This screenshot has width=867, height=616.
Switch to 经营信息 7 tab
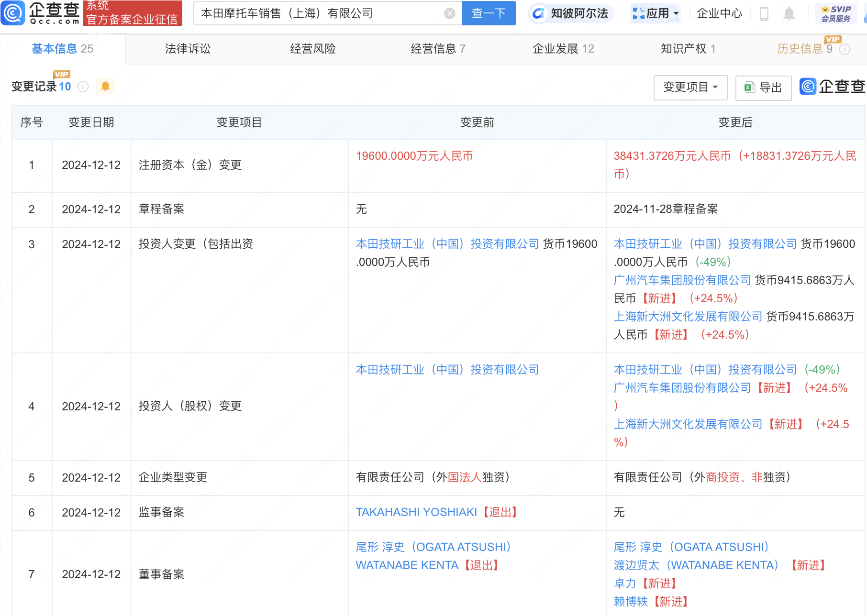438,49
